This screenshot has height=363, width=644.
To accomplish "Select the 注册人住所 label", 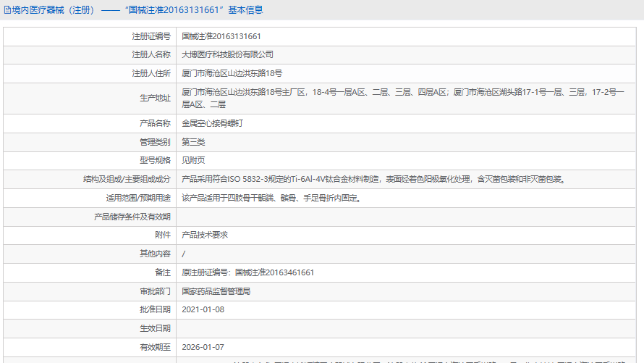I will click(151, 74).
